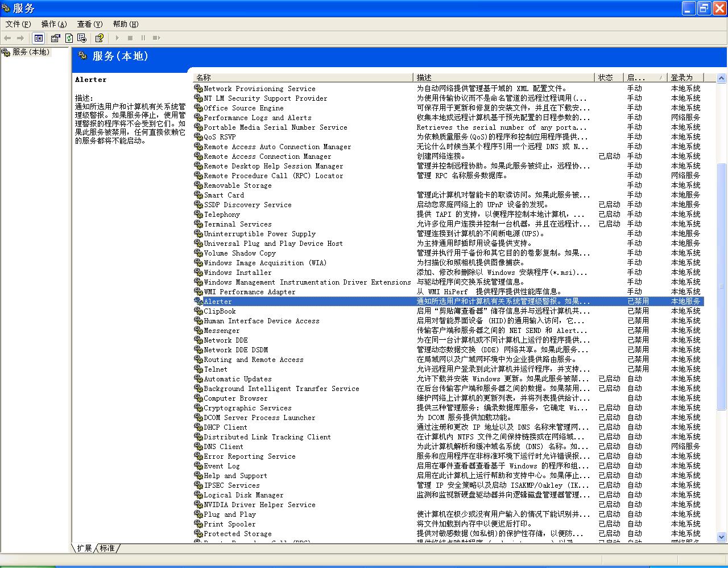Select the Network DDE DSDM name

235,350
